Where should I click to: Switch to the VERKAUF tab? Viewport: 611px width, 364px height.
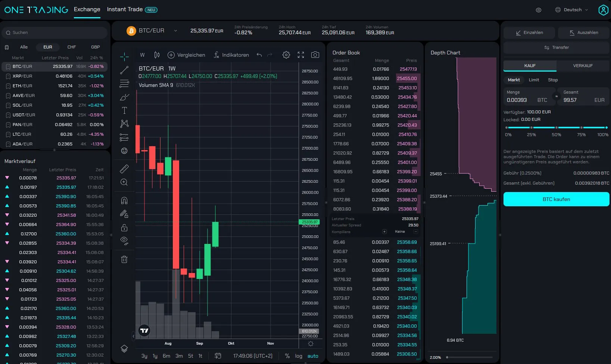(583, 65)
